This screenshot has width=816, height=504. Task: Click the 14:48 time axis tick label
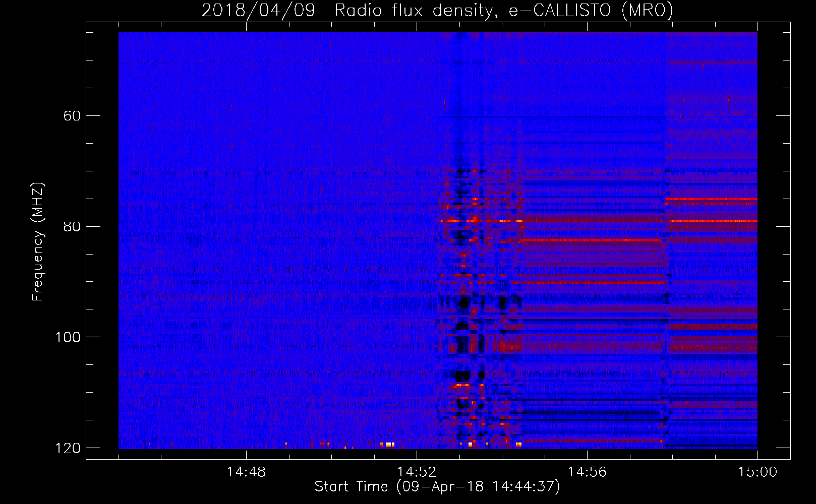[x=246, y=472]
